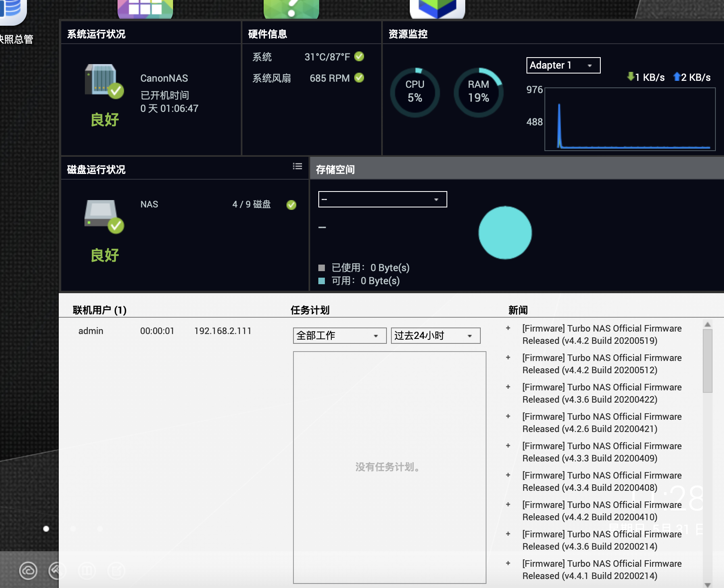Open the 全部工作 task filter dropdown
This screenshot has width=724, height=588.
[339, 336]
